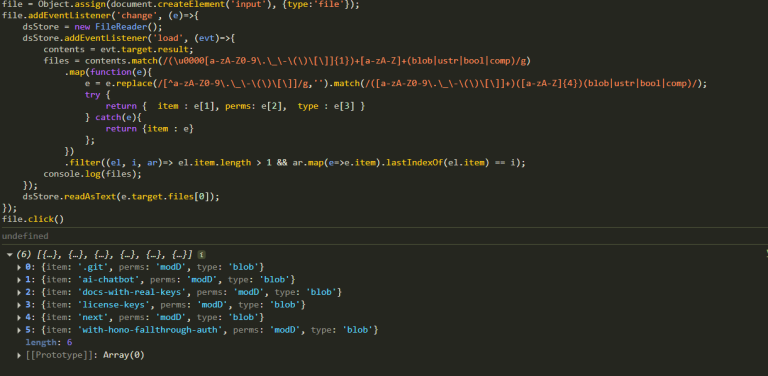Click the 'try {' line
768x376 pixels.
97,95
